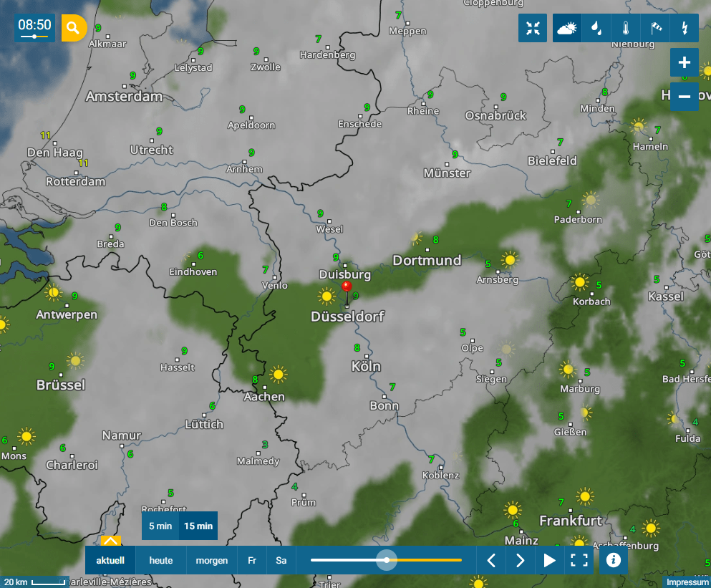This screenshot has height=588, width=711.
Task: Open the Impressum link
Action: coord(687,582)
